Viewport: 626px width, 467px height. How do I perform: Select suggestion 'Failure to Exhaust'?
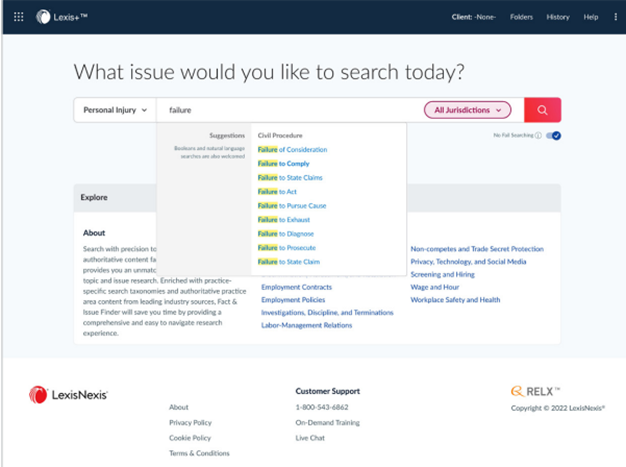click(x=283, y=220)
